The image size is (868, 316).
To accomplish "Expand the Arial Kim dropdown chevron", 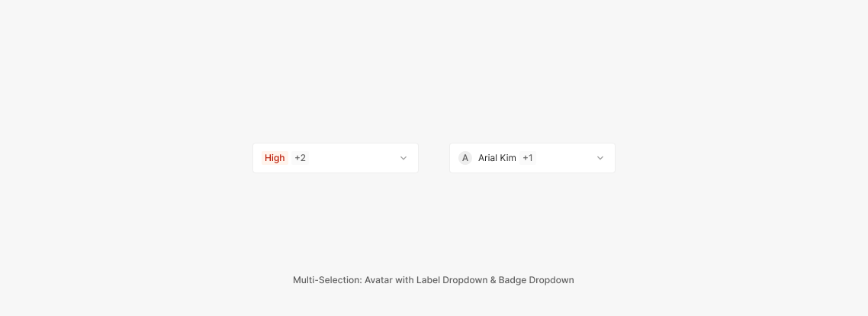I will 600,158.
